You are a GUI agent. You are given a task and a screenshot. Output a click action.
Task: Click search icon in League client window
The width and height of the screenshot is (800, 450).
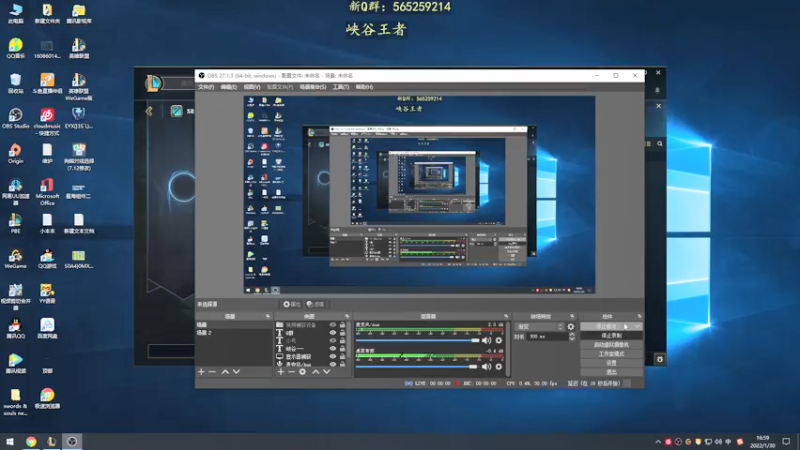pyautogui.click(x=660, y=144)
